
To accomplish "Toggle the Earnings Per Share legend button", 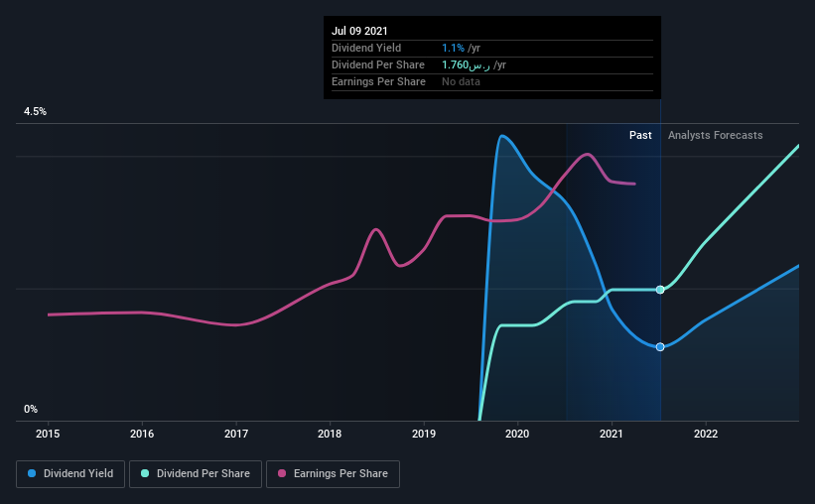I will (333, 474).
